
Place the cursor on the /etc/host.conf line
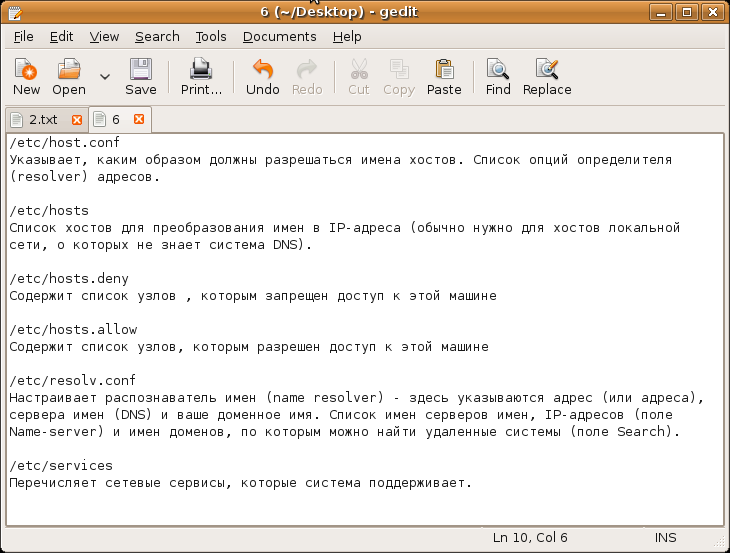point(64,142)
